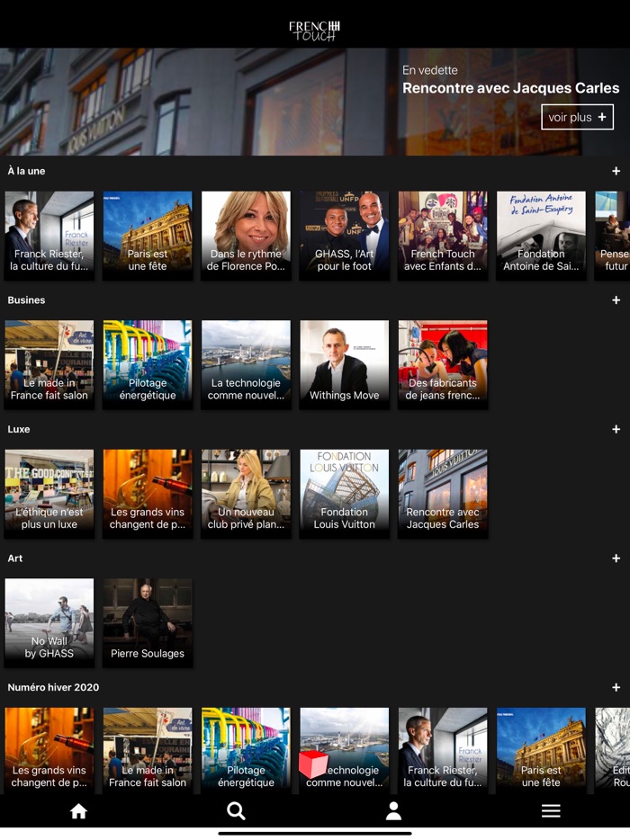The width and height of the screenshot is (630, 840).
Task: Open the Pierre Soulages article
Action: coord(148,622)
